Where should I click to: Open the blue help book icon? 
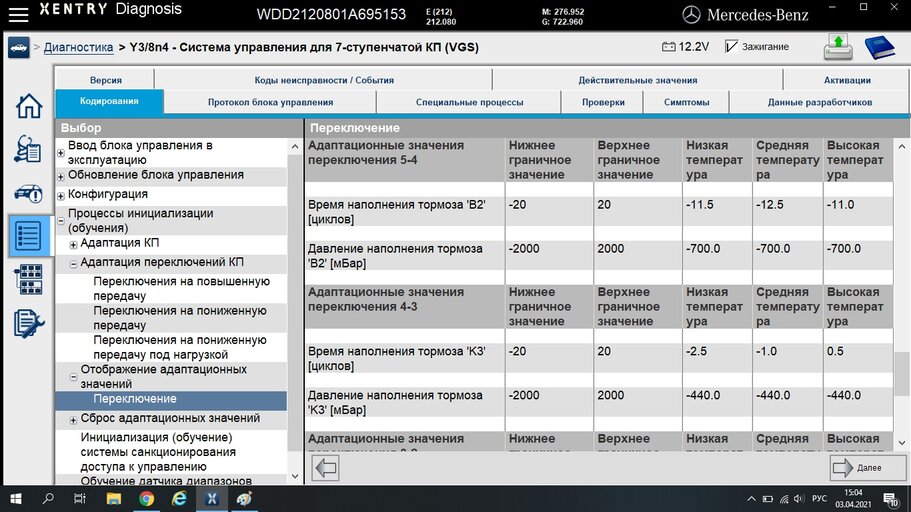click(x=880, y=47)
